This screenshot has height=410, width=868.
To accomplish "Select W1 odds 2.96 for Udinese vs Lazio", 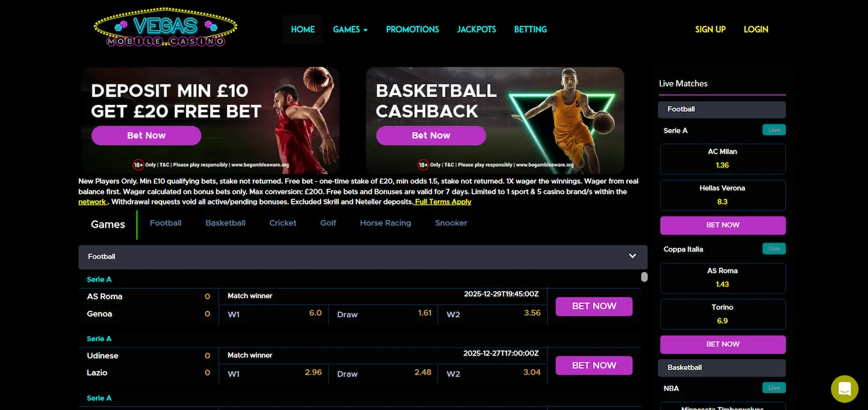I will 273,374.
